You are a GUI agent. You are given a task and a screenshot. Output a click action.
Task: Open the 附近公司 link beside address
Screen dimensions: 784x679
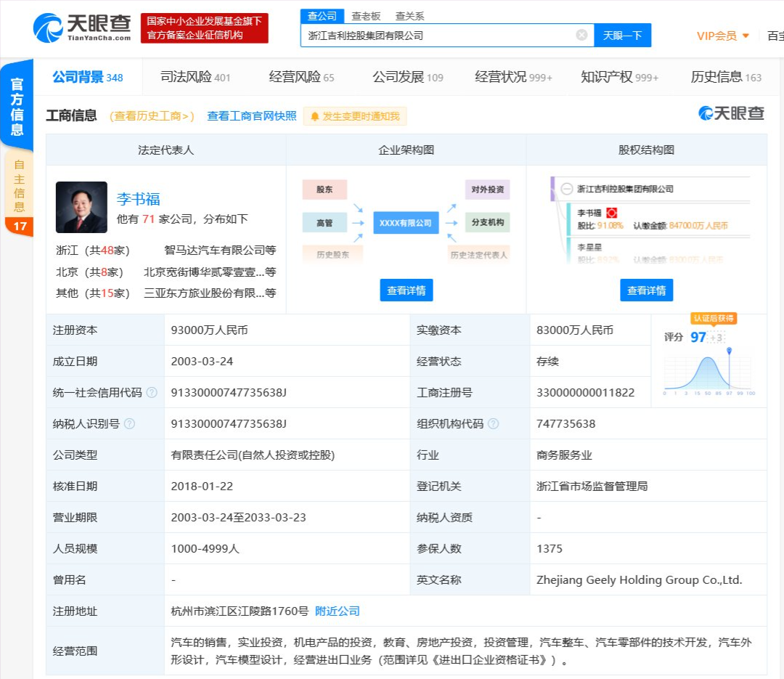click(x=338, y=611)
